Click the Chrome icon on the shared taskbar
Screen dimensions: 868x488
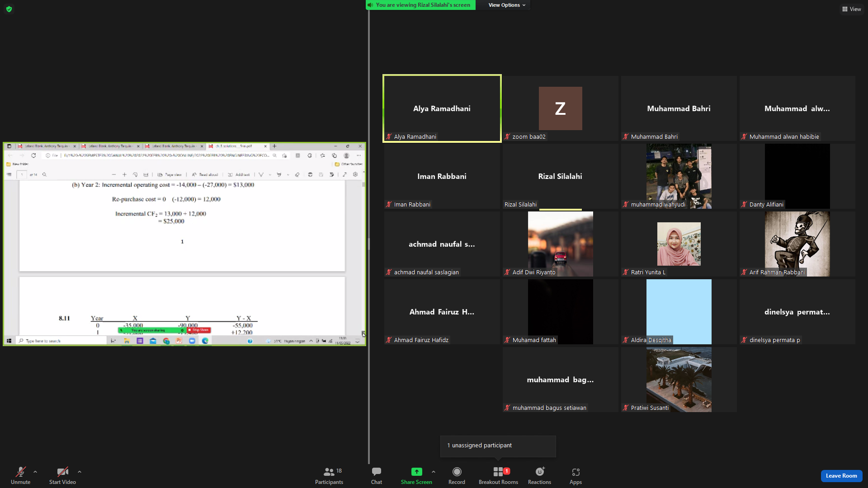tap(166, 341)
